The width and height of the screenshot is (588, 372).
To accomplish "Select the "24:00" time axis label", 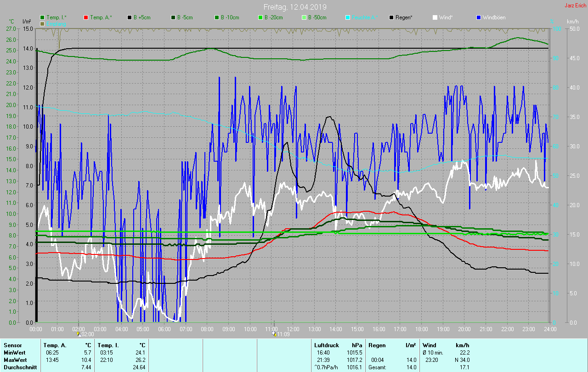I will (x=550, y=329).
